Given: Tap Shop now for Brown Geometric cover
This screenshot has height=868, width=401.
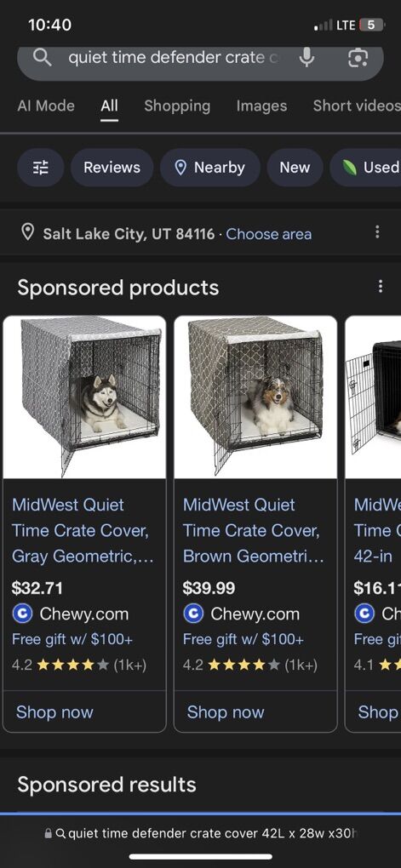Looking at the screenshot, I should (x=226, y=712).
